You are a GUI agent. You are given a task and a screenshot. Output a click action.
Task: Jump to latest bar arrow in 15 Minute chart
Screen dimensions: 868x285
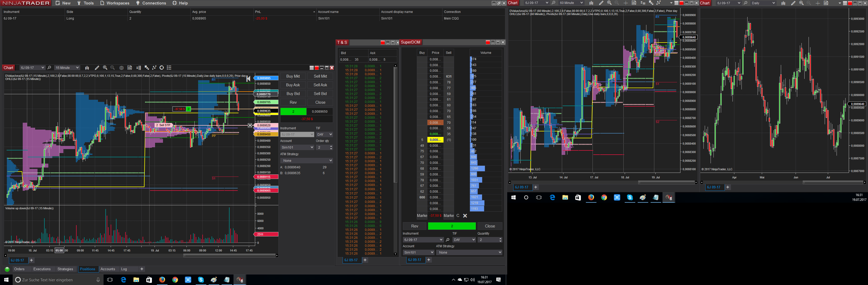pos(248,79)
